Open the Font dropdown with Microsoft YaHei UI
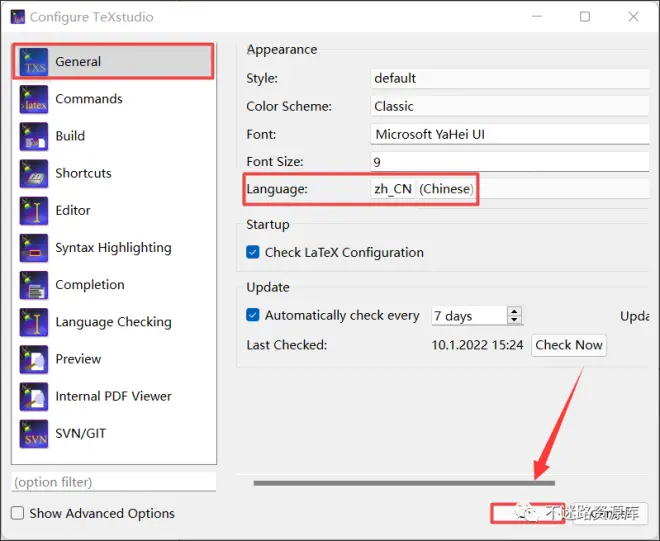 [510, 134]
